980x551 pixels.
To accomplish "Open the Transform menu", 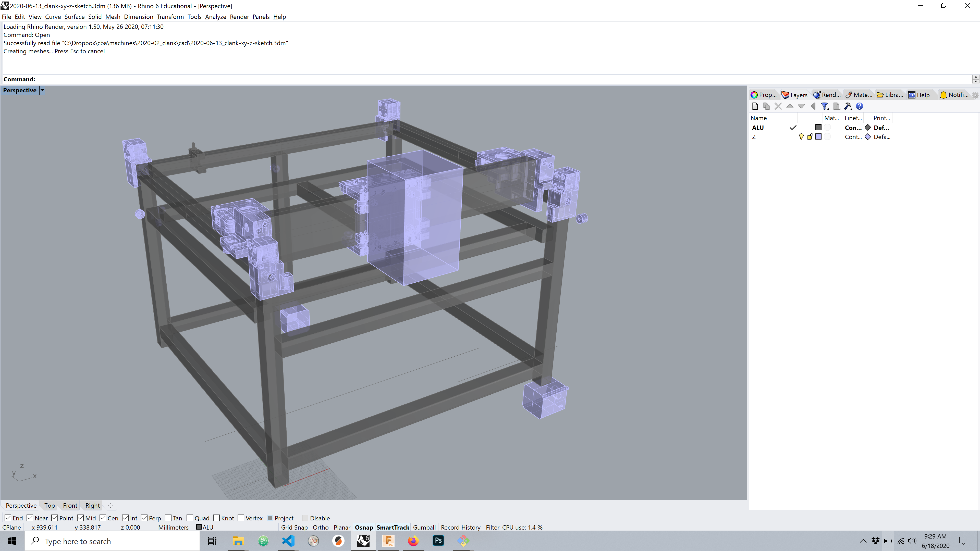I will [x=170, y=17].
